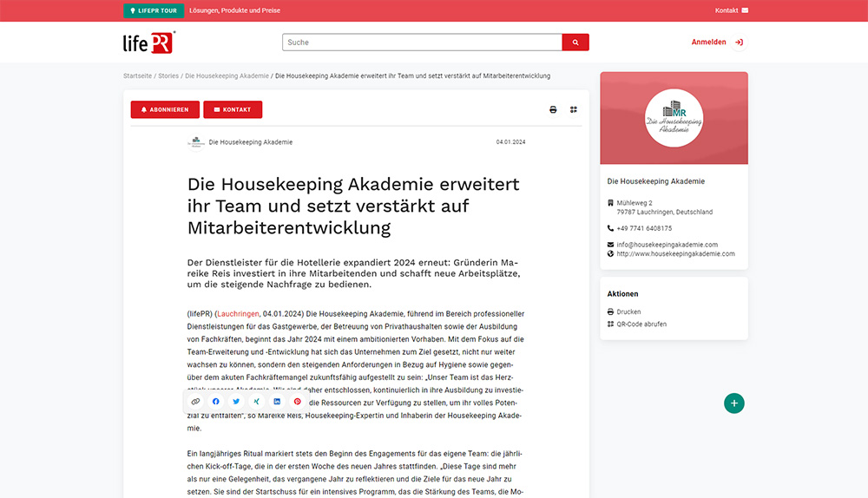
Task: Select the article date 04.01.2024
Action: pos(510,142)
